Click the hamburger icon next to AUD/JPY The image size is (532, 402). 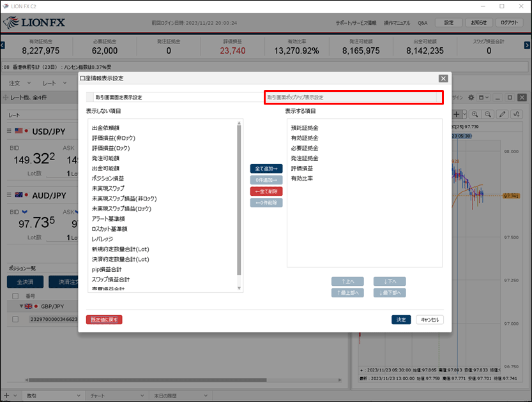(x=9, y=195)
